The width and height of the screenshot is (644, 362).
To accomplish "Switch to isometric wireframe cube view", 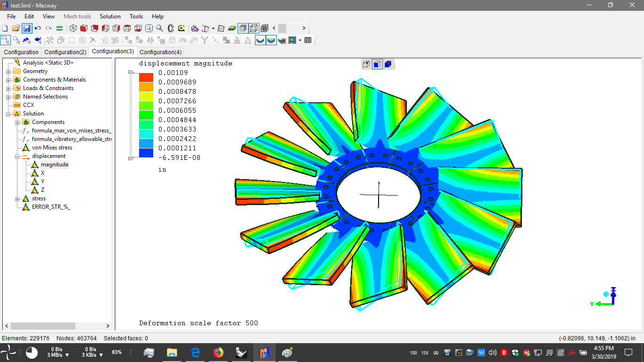I will pos(73,28).
